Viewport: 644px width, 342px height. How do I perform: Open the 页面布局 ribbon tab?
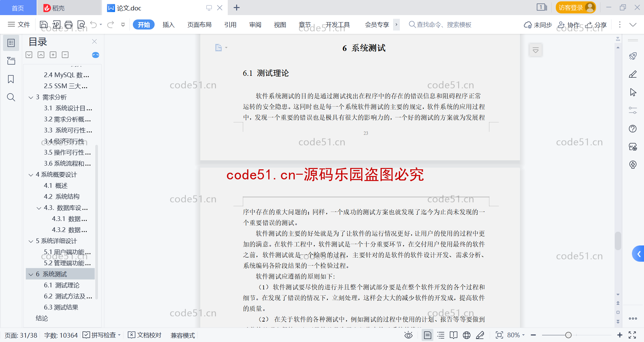click(x=199, y=24)
